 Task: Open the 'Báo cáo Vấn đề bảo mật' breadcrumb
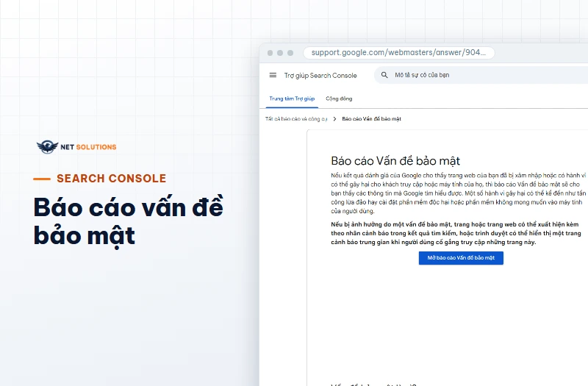pos(372,119)
